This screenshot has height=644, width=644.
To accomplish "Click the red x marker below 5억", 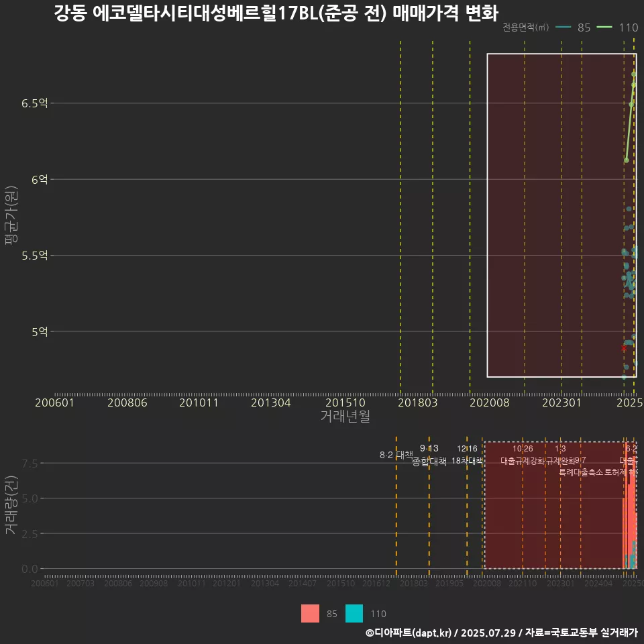I will (624, 348).
